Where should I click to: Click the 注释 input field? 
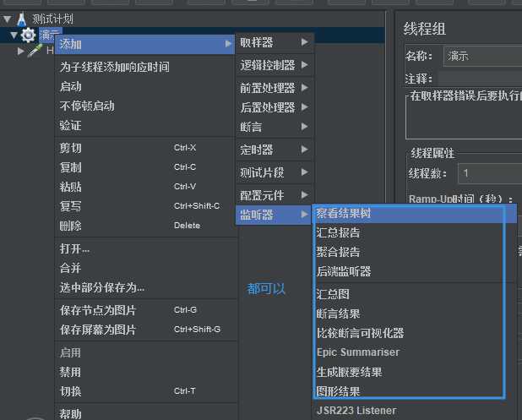coord(481,79)
